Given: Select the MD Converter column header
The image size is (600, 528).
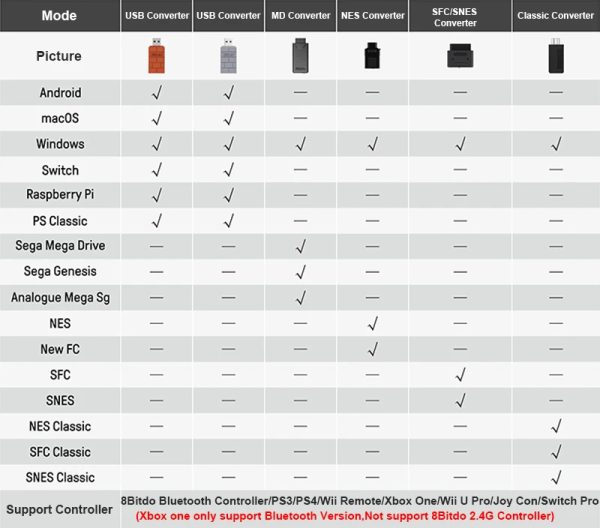Looking at the screenshot, I should (x=300, y=16).
